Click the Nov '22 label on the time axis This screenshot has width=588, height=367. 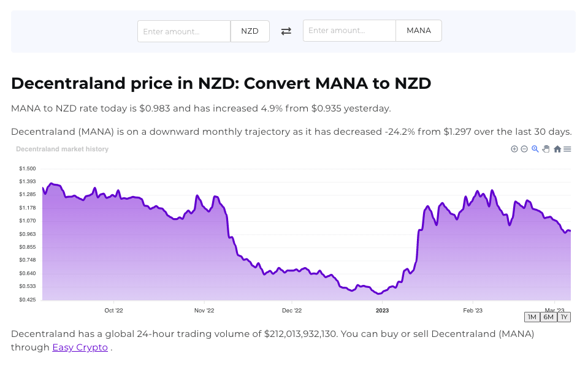[204, 311]
